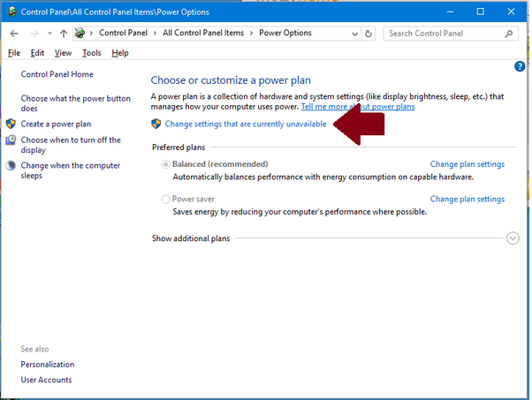This screenshot has height=400, width=532.
Task: Select the Power saver plan radio button
Action: pos(166,200)
